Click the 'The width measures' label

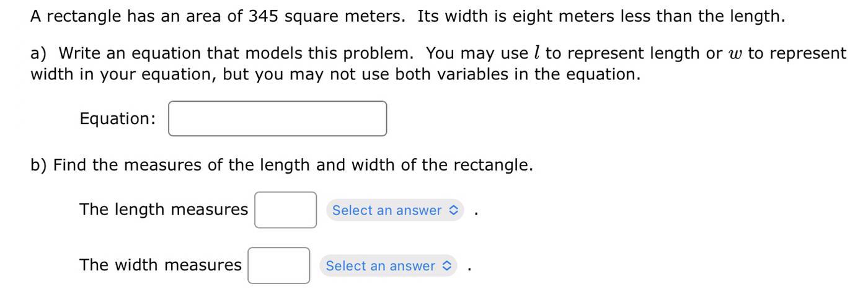pyautogui.click(x=161, y=265)
